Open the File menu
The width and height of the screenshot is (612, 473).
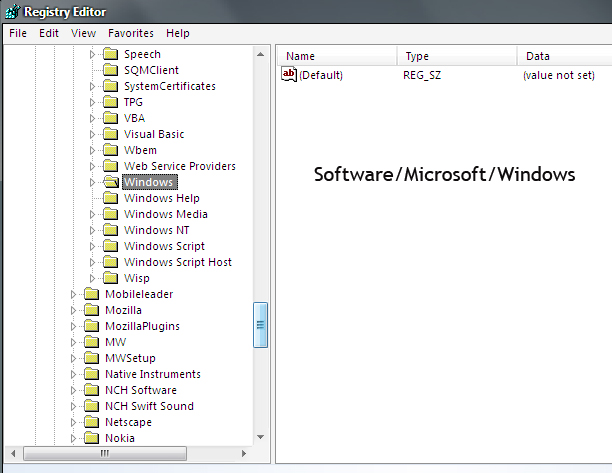(x=18, y=33)
